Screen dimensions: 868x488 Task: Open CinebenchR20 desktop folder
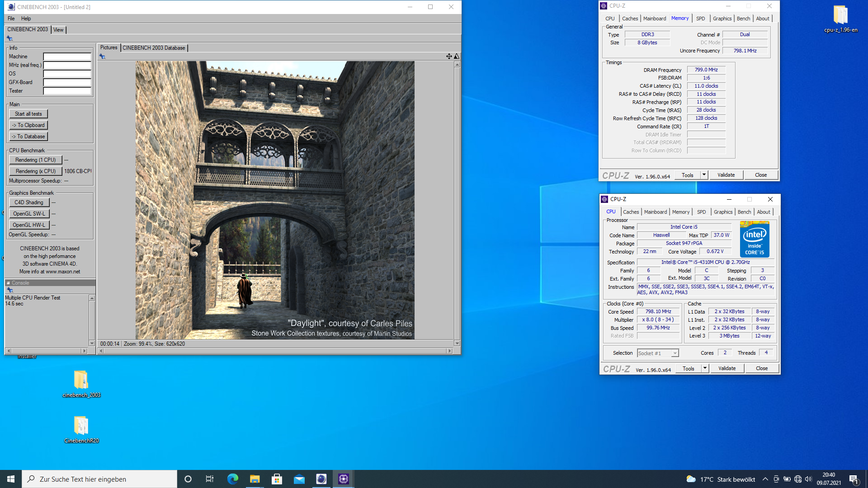click(x=81, y=430)
